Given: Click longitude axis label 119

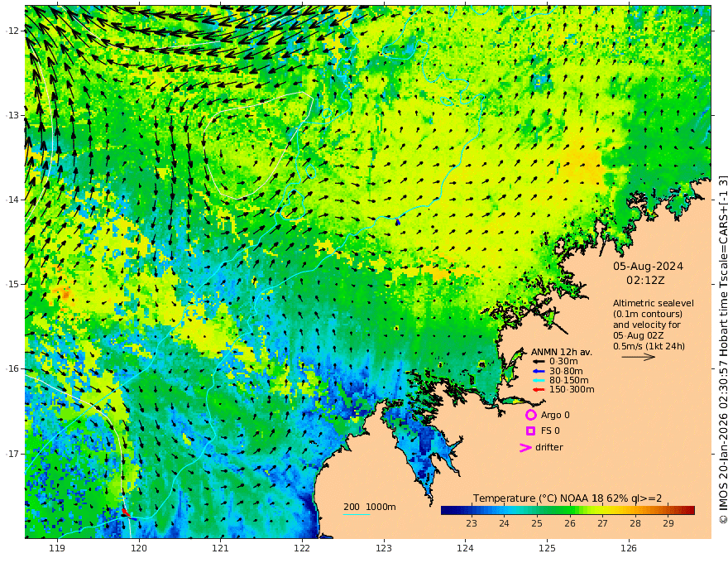Looking at the screenshot, I should (x=57, y=548).
